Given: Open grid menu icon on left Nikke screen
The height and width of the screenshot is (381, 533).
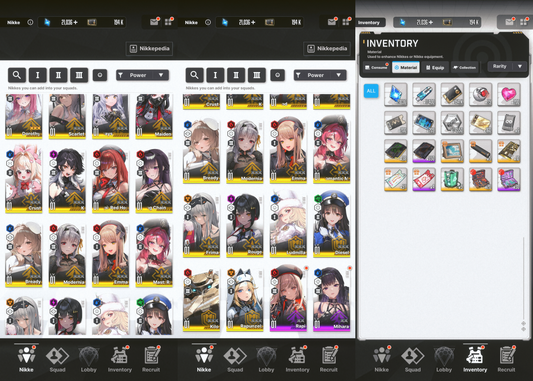Looking at the screenshot, I should (169, 22).
